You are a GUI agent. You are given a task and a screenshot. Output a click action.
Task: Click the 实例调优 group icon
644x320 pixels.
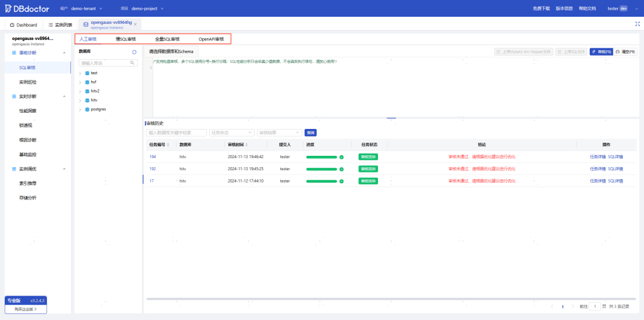[x=14, y=169]
